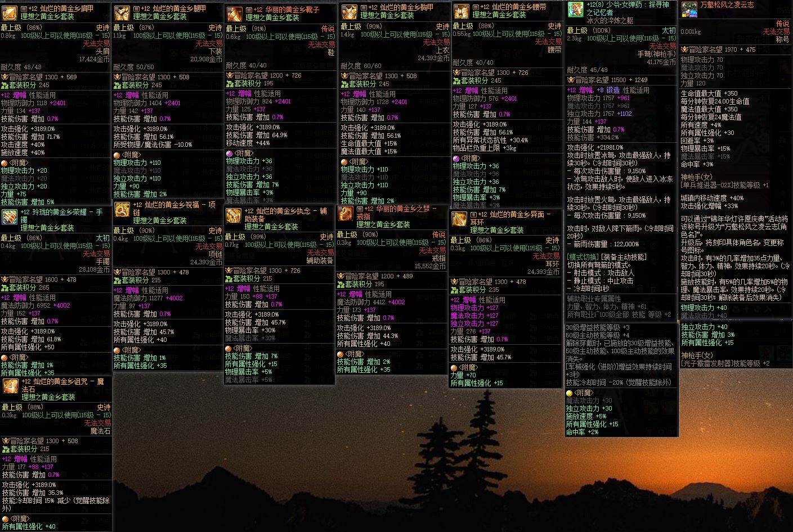Click the text 箭雨伤害量: 122,000%
The image size is (793, 532).
coord(607,244)
